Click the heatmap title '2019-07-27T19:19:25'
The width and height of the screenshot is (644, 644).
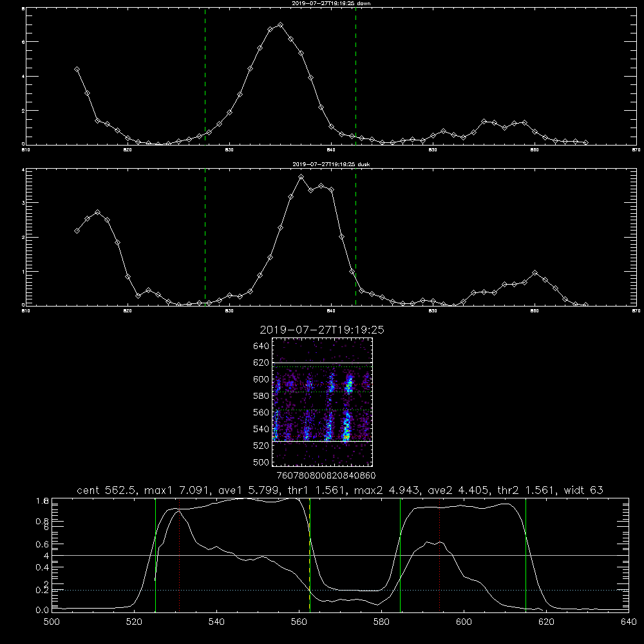[322, 330]
